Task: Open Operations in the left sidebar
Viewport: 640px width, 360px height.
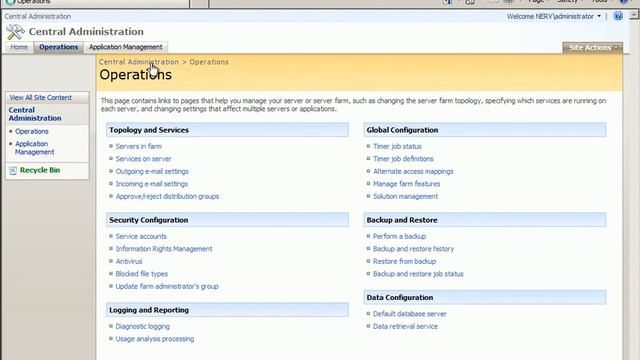Action: [32, 131]
